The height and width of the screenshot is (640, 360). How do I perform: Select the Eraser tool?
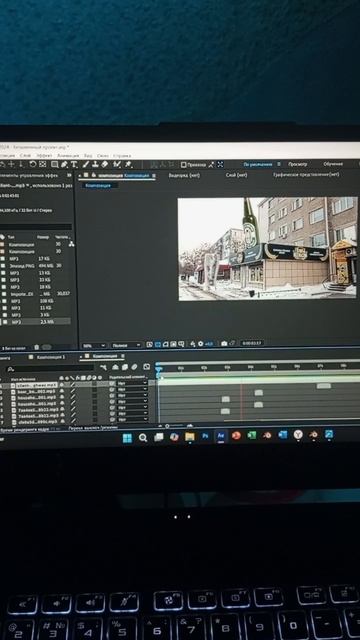click(x=104, y=164)
